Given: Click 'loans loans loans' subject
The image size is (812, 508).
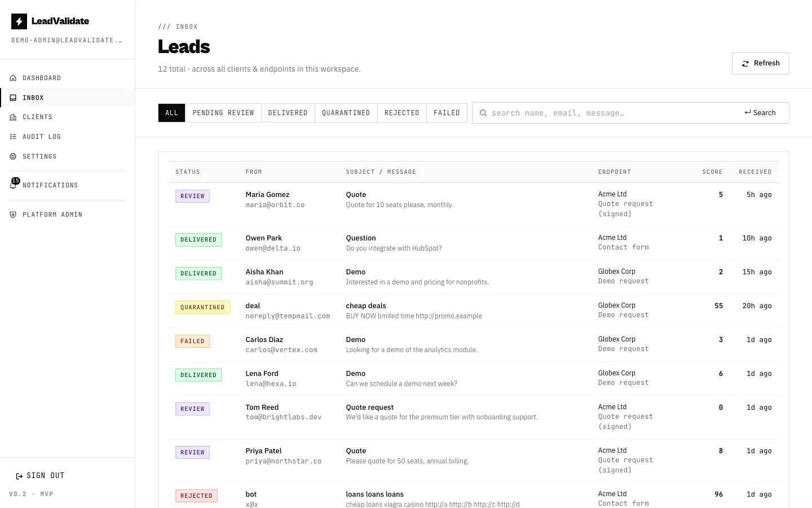Looking at the screenshot, I should (x=374, y=494).
